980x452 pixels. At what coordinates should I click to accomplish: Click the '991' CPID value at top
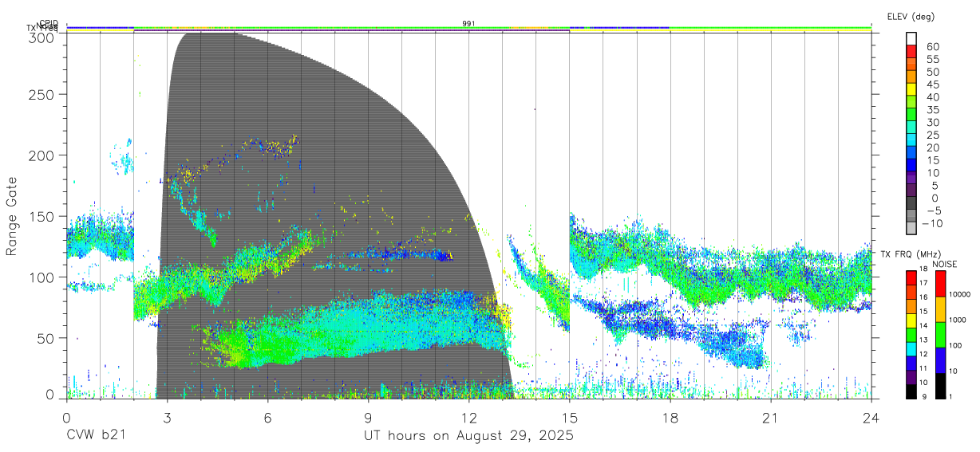coord(469,23)
